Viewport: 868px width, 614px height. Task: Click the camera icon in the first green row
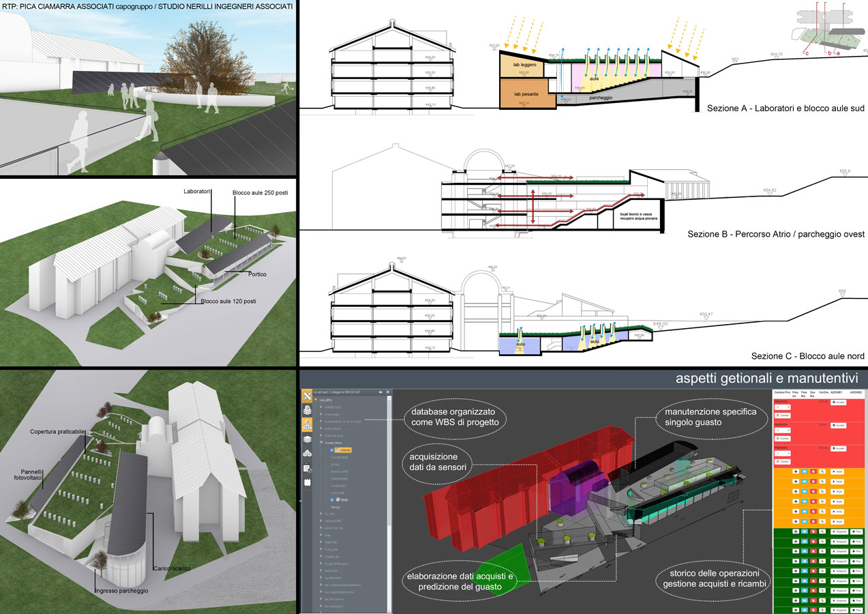(x=796, y=531)
